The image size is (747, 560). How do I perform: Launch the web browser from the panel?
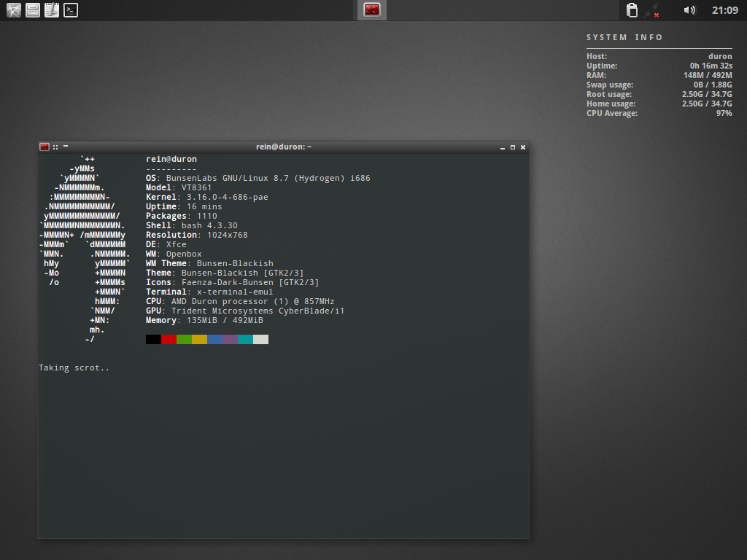[13, 10]
